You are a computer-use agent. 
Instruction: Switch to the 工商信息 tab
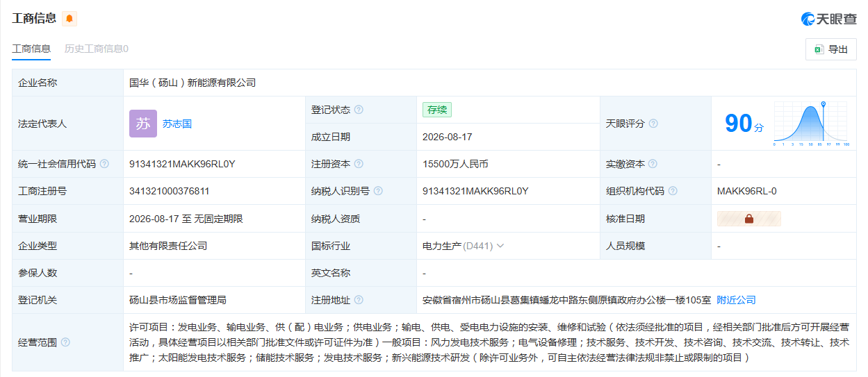(31, 49)
